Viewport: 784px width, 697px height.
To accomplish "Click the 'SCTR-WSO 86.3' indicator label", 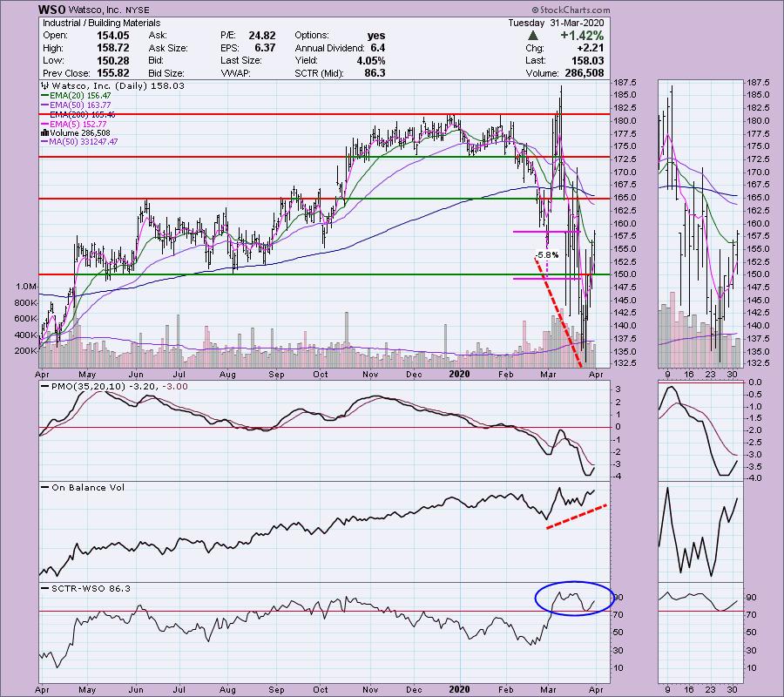I will [x=91, y=588].
